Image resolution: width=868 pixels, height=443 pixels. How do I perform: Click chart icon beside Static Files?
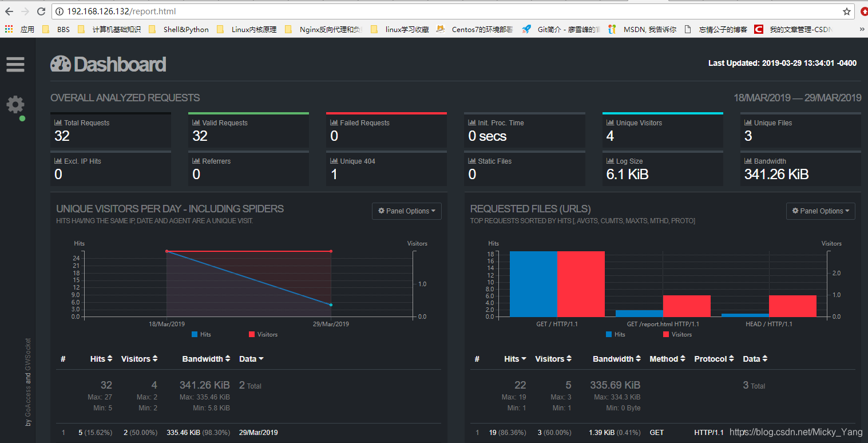point(472,161)
